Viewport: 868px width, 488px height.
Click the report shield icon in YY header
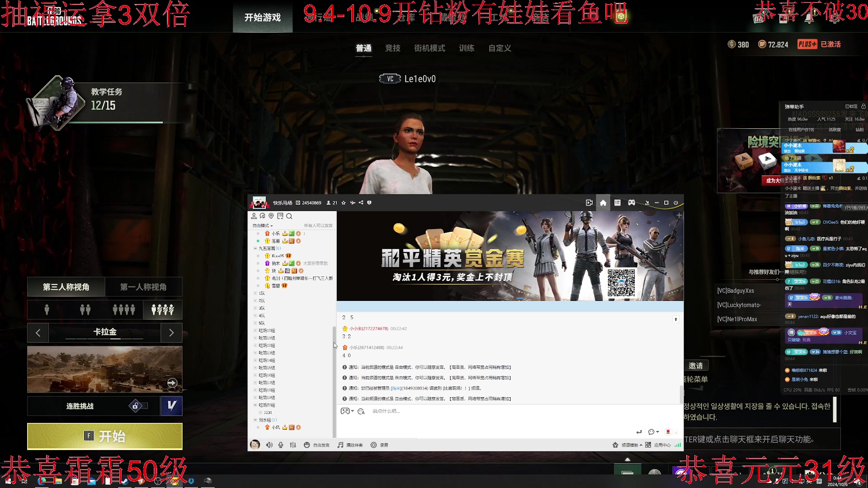coord(369,203)
